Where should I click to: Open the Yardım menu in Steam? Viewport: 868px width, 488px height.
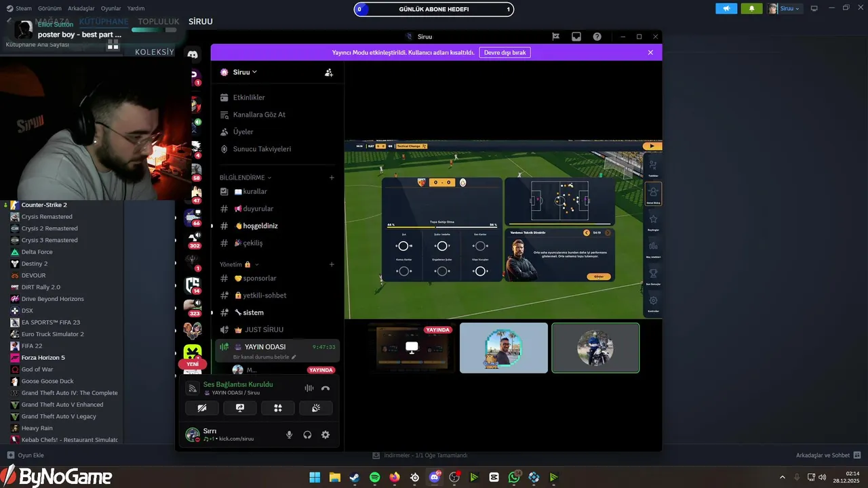(136, 8)
